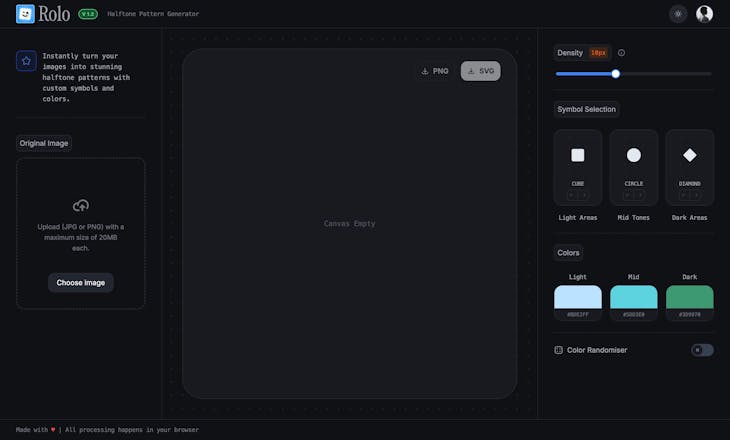Open the user profile avatar

coord(704,14)
